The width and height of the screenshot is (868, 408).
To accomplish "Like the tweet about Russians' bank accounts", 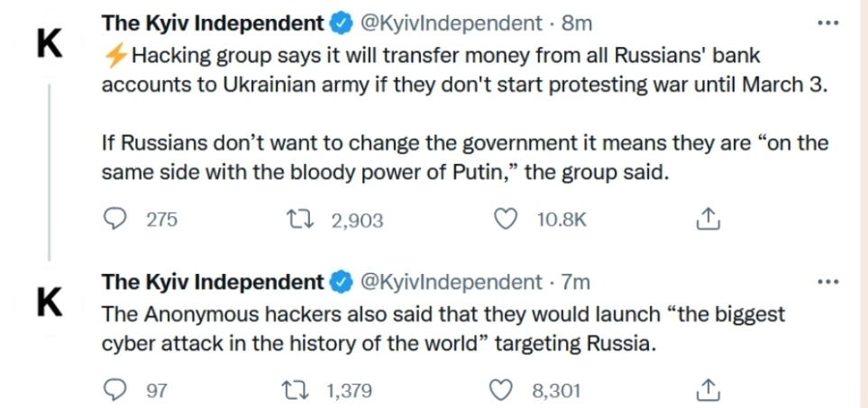I will pyautogui.click(x=509, y=220).
